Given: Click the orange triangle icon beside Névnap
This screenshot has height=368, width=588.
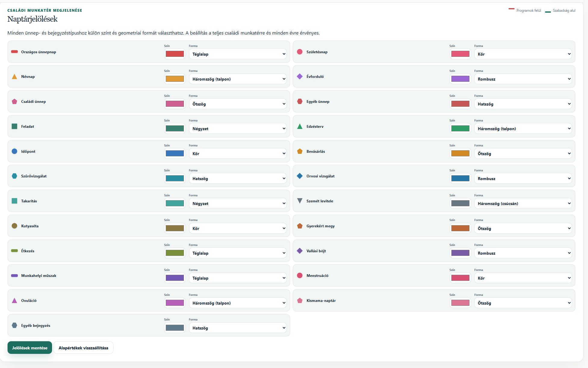Looking at the screenshot, I should click(x=14, y=77).
